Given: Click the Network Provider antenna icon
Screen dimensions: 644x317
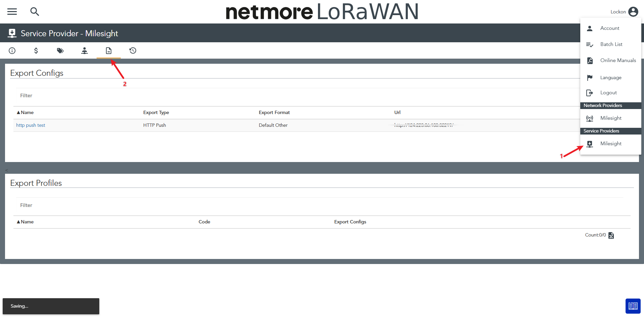Looking at the screenshot, I should point(590,118).
